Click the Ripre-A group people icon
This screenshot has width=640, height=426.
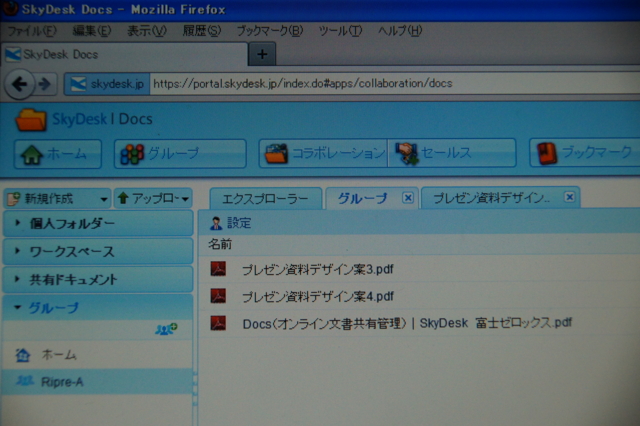coord(25,381)
